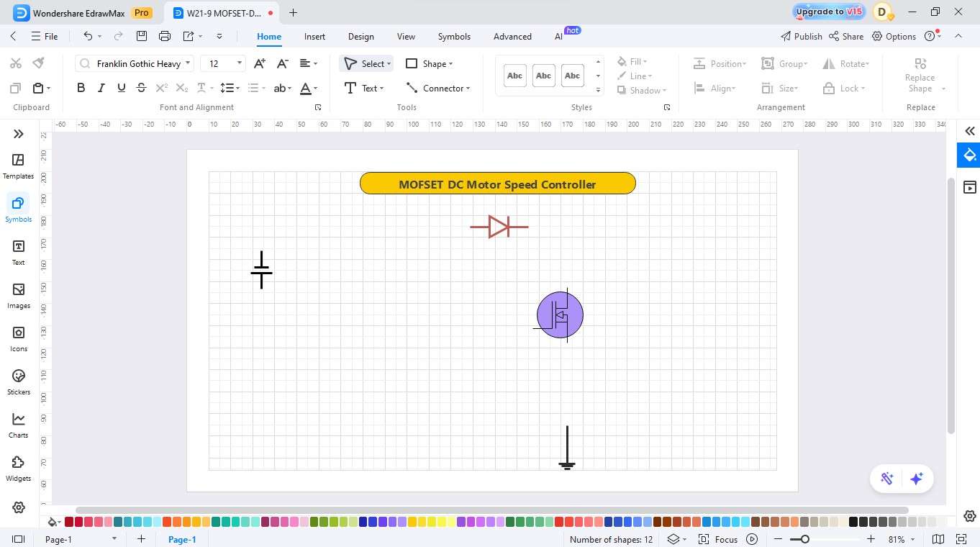Switch to the Design tab
The image size is (980, 547).
pos(360,36)
